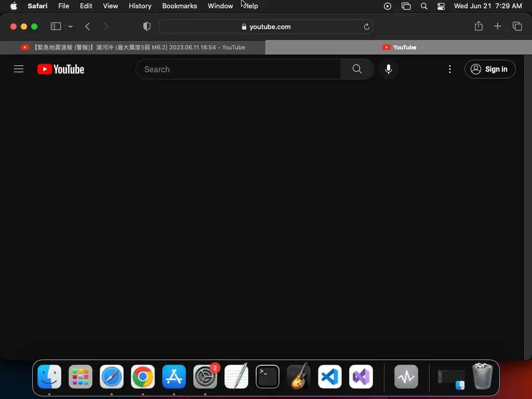Open Spotlight search in menu bar
This screenshot has width=532, height=399.
pyautogui.click(x=424, y=6)
